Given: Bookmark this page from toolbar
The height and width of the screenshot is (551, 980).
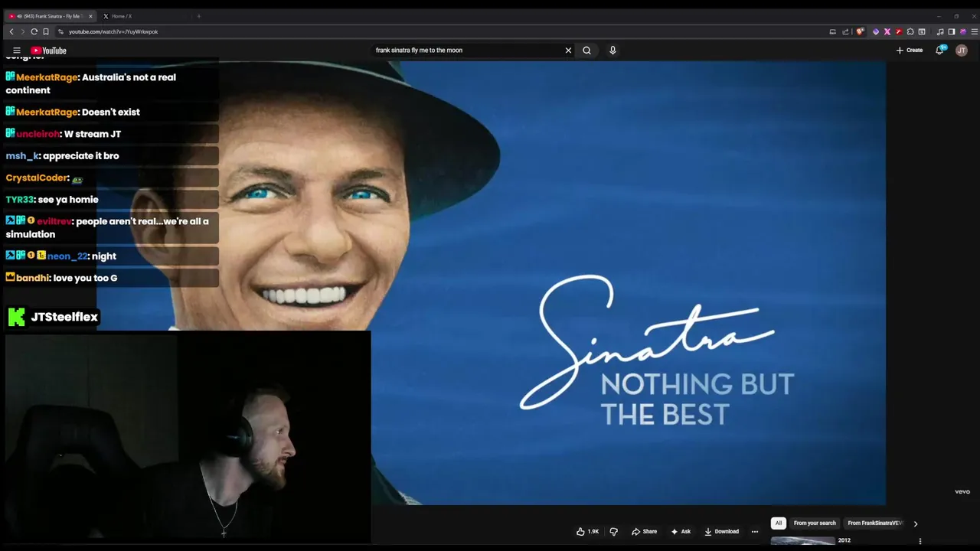Looking at the screenshot, I should click(x=46, y=31).
